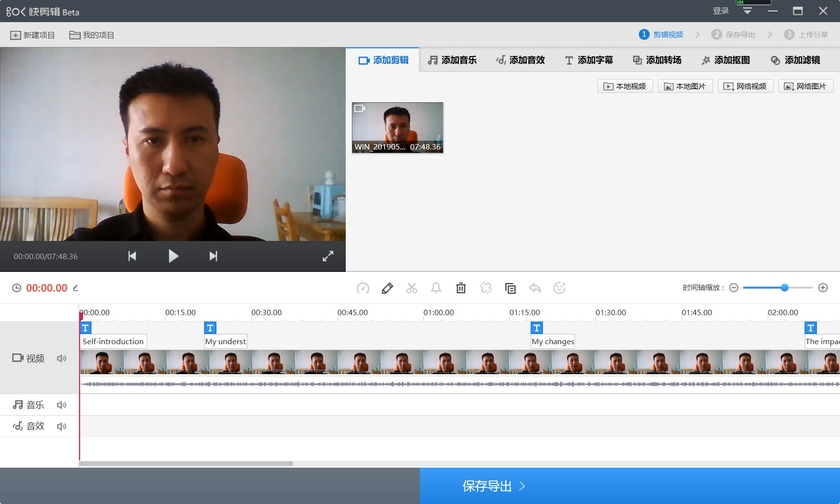Zoom in timeline with plus icon
The height and width of the screenshot is (504, 840).
coord(823,288)
